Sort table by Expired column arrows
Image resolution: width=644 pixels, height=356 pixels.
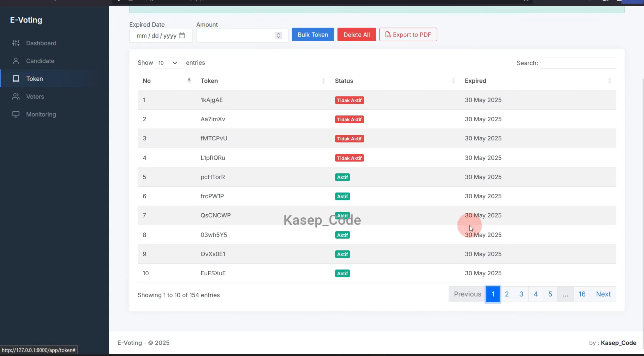coord(610,81)
